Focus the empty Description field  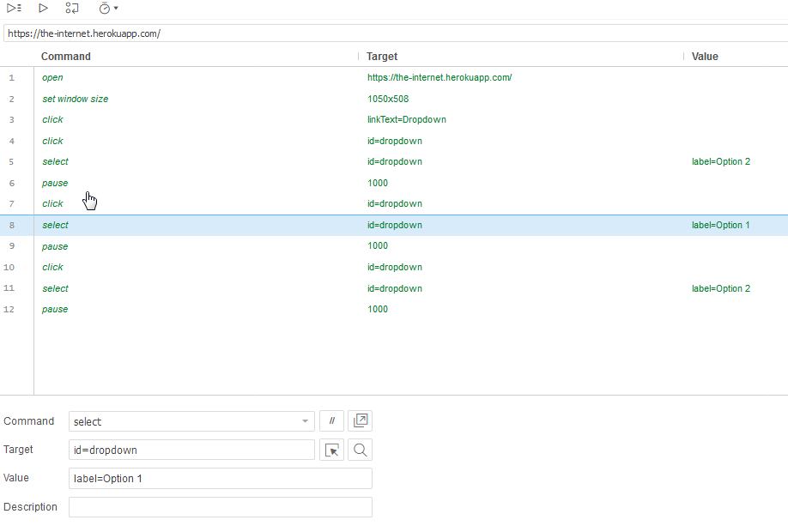tap(220, 507)
